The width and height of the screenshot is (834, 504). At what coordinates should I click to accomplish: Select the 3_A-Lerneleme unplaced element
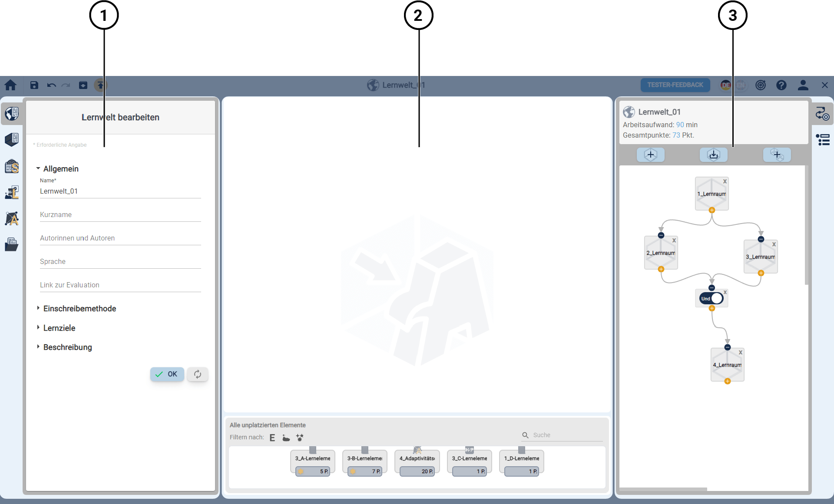click(313, 462)
